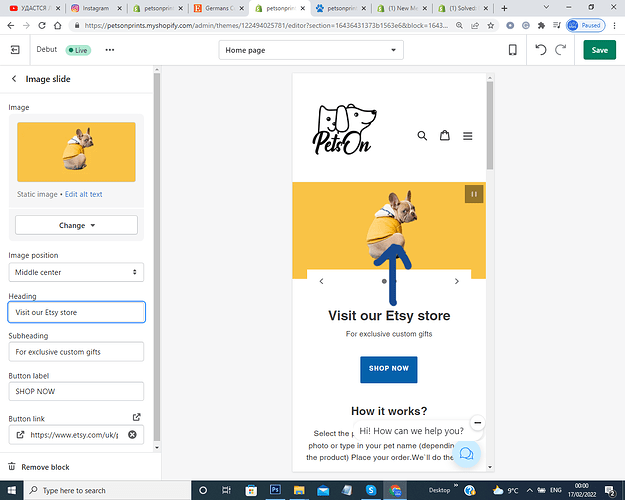
Task: Reload the page
Action: tap(42, 26)
